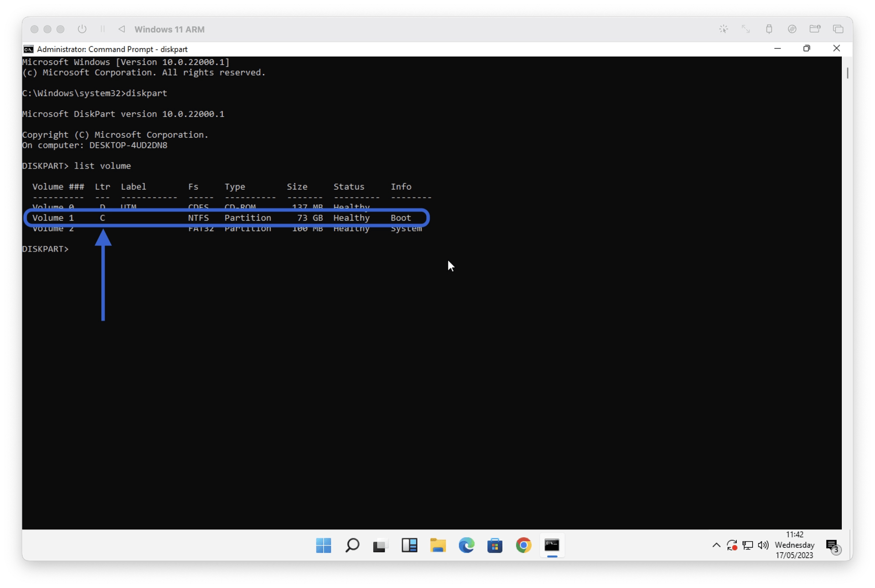The height and width of the screenshot is (588, 875).
Task: Open the Start menu
Action: tap(324, 546)
